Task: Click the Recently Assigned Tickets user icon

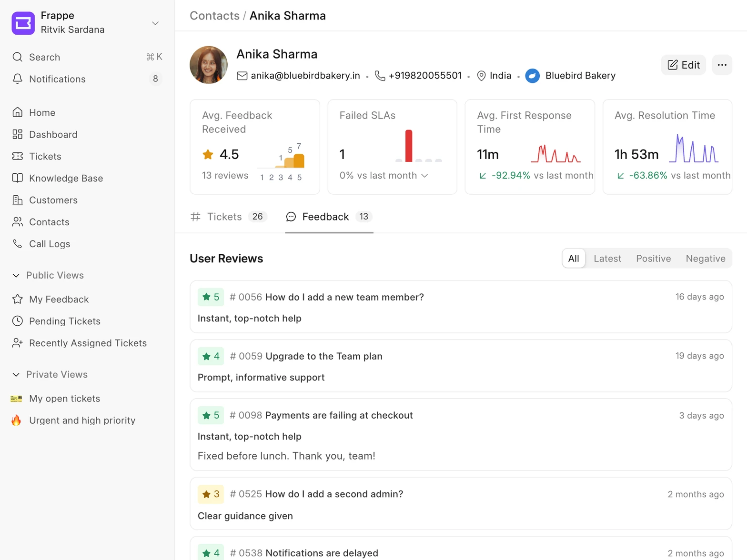Action: (18, 343)
